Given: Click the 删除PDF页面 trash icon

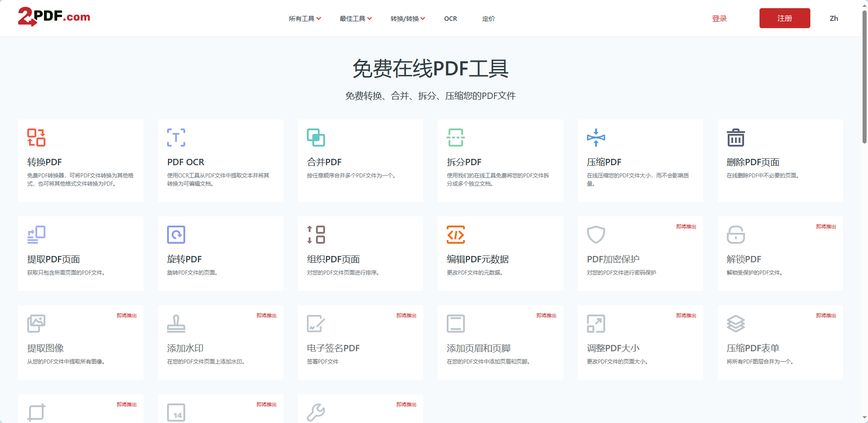Looking at the screenshot, I should click(735, 137).
